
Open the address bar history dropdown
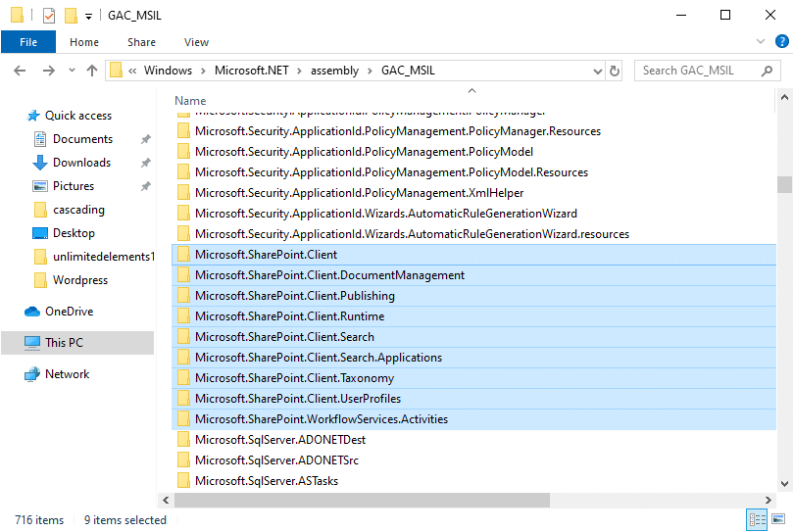(598, 71)
